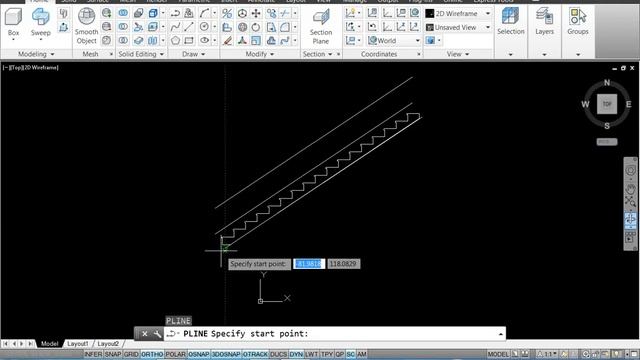Select the Sweep tool icon
Image resolution: width=640 pixels, height=360 pixels.
(40, 22)
